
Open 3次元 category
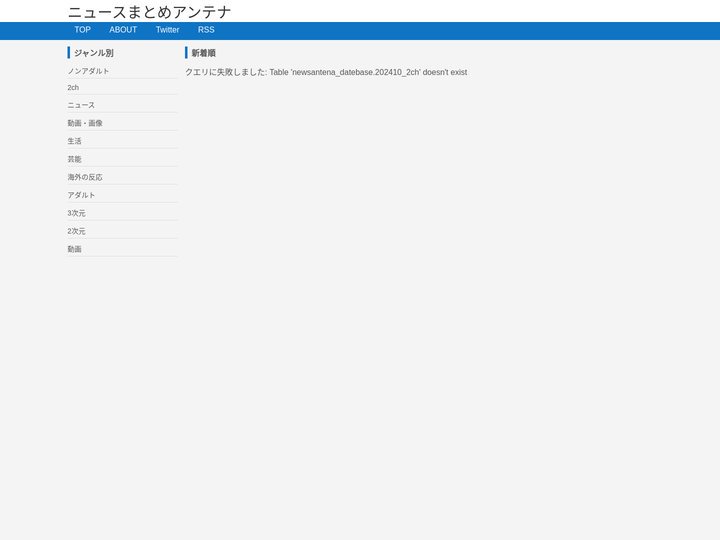point(76,213)
